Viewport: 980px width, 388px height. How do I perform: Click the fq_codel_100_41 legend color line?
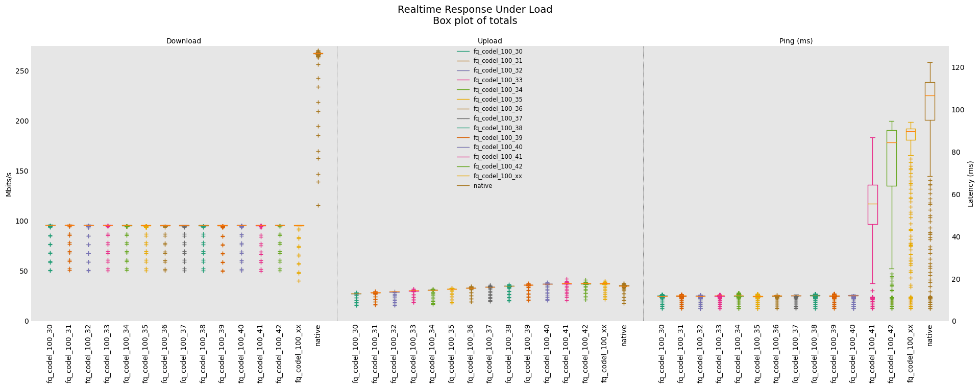(463, 157)
